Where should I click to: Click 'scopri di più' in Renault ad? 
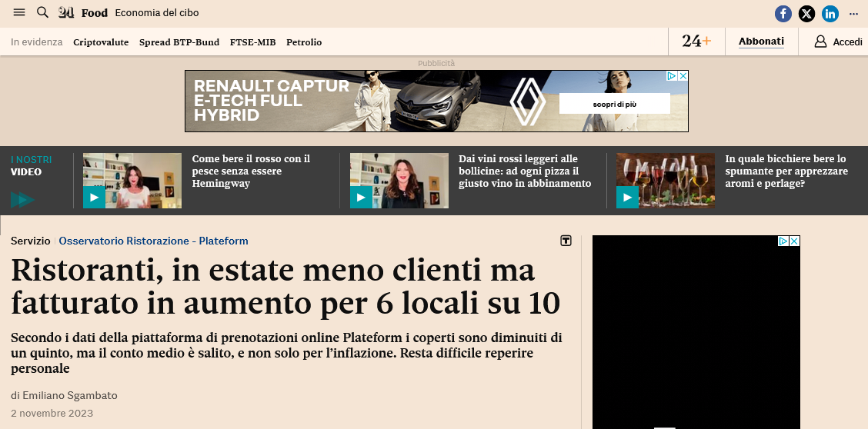614,104
